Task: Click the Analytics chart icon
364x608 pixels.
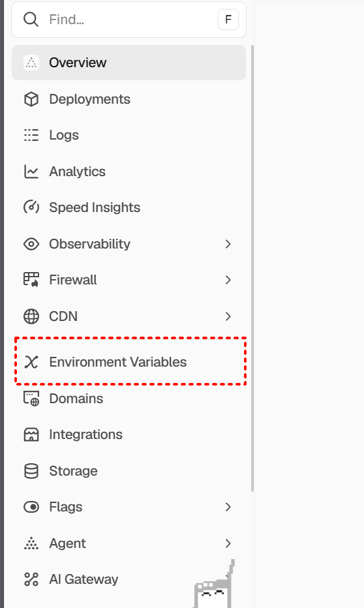Action: coord(31,172)
